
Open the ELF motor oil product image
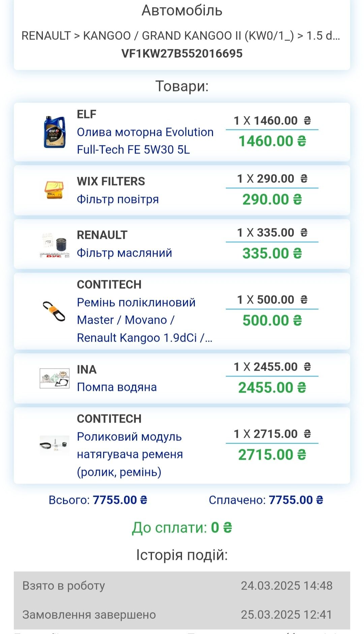(x=55, y=132)
